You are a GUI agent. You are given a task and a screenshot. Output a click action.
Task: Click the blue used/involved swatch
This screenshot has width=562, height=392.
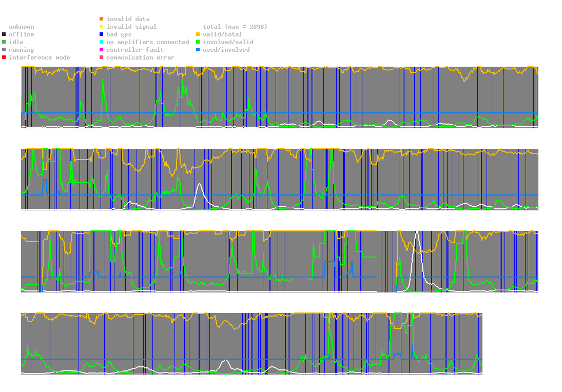[x=198, y=50]
